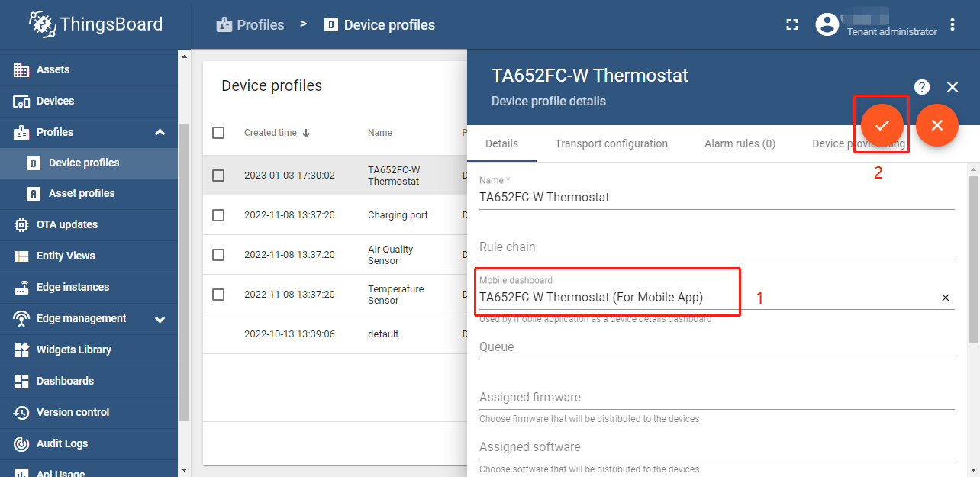Toggle select-all profiles checkbox
Screen dimensions: 980x477
click(218, 133)
